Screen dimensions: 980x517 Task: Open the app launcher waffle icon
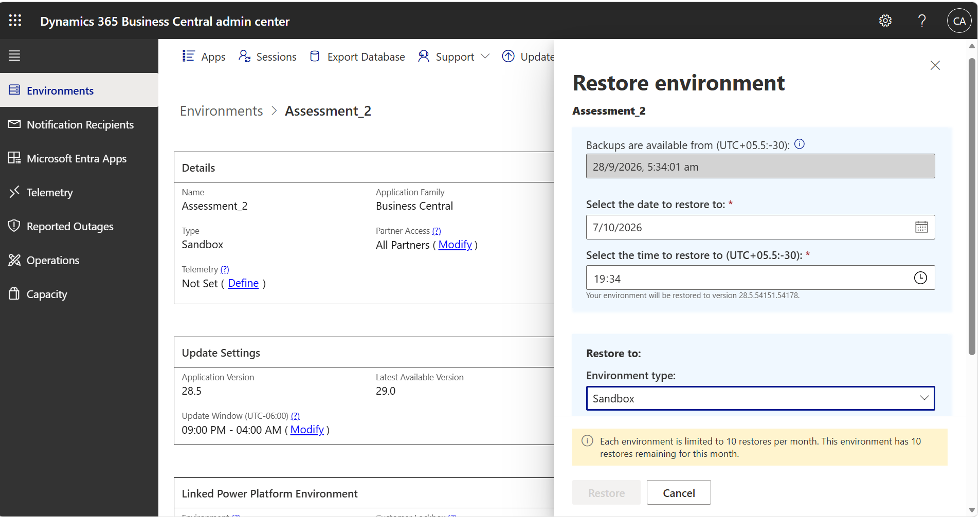(15, 21)
